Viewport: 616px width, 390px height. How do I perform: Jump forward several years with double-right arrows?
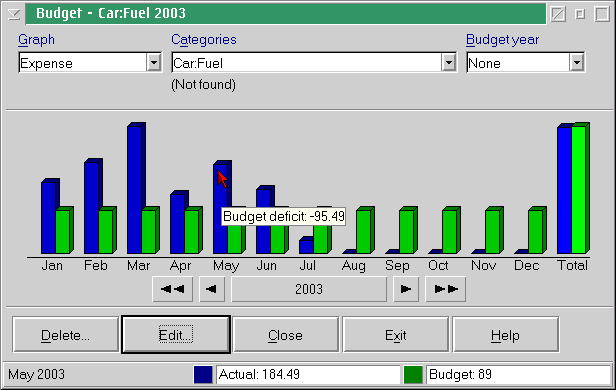[x=446, y=289]
